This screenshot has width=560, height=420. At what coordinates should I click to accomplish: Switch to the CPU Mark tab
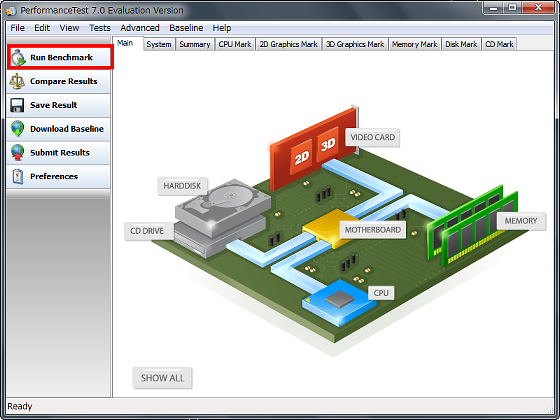[x=235, y=44]
